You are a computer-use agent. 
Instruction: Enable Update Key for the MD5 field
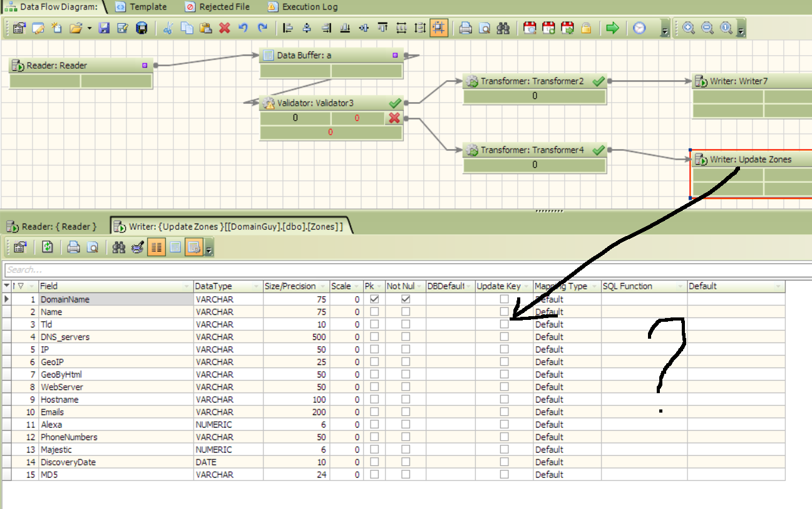tap(504, 475)
